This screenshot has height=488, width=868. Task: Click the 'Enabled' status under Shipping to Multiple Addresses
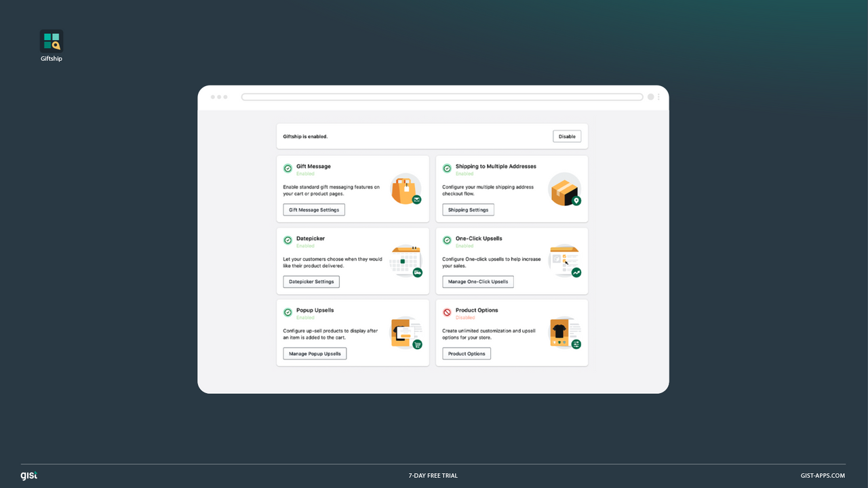pyautogui.click(x=465, y=174)
